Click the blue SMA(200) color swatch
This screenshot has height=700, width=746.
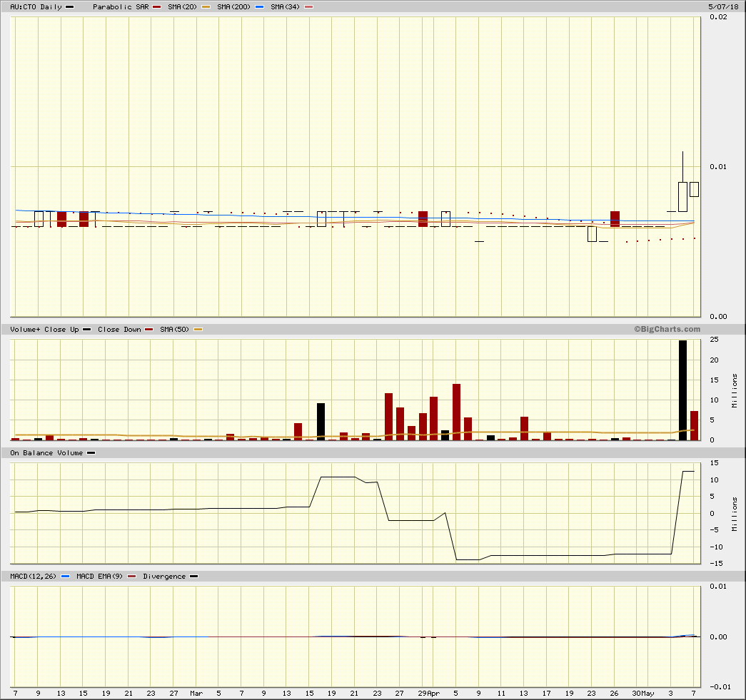(x=259, y=6)
